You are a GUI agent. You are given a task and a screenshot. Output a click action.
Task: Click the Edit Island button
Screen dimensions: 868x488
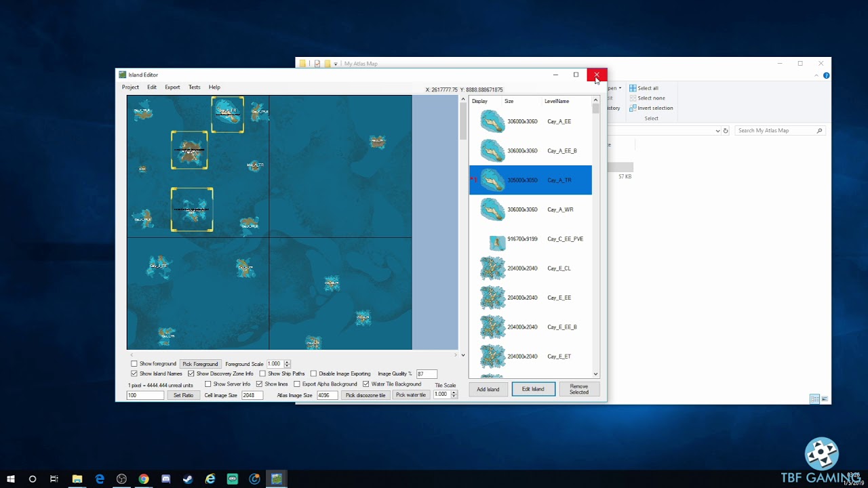tap(533, 389)
